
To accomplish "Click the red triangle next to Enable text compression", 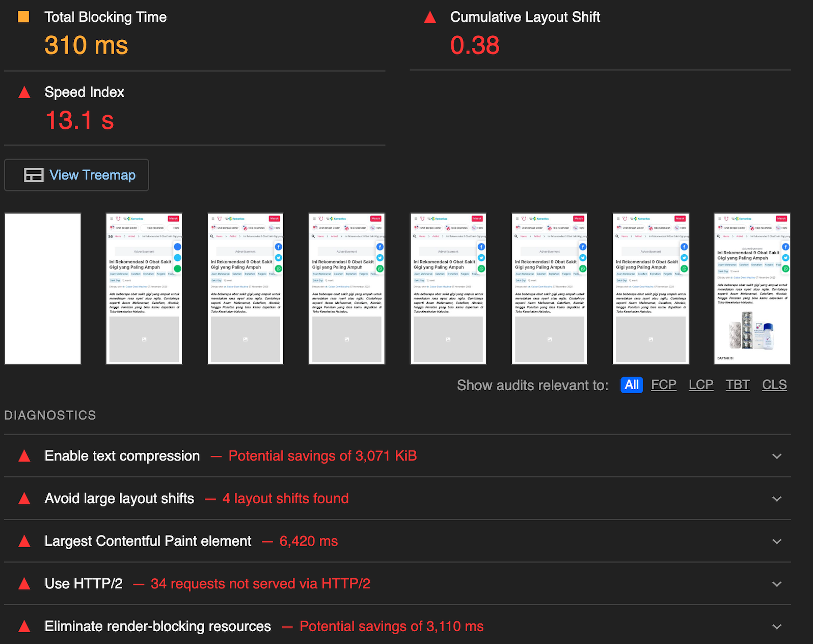I will click(x=24, y=456).
